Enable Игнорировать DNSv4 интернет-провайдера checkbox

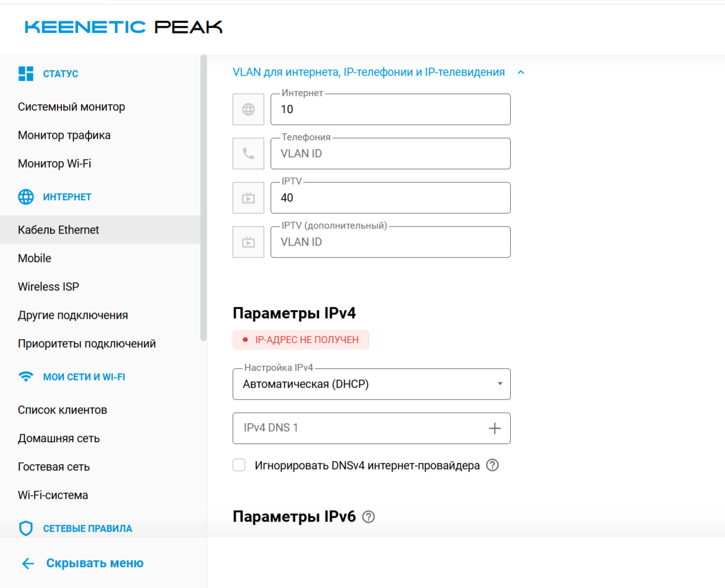tap(239, 465)
